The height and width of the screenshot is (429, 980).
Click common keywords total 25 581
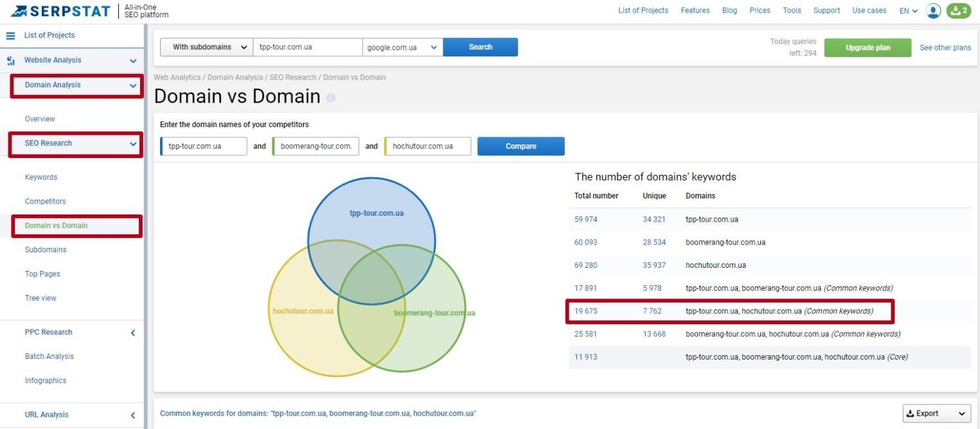[586, 335]
